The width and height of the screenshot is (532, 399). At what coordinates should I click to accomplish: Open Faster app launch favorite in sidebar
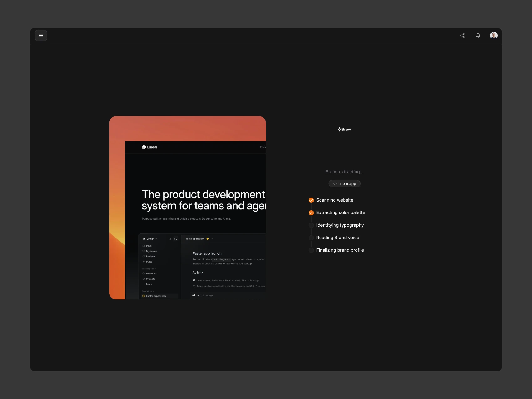pyautogui.click(x=160, y=296)
